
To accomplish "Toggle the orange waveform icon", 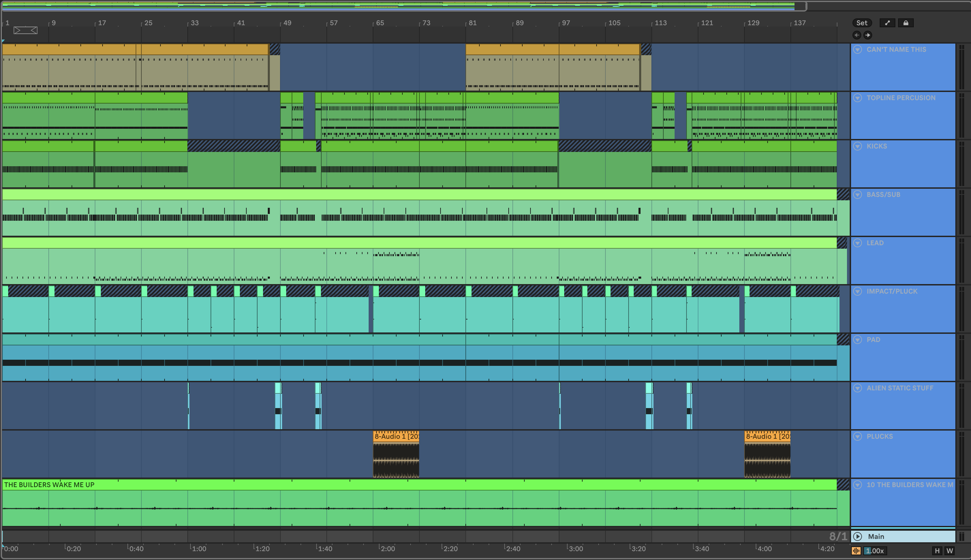I will click(856, 551).
